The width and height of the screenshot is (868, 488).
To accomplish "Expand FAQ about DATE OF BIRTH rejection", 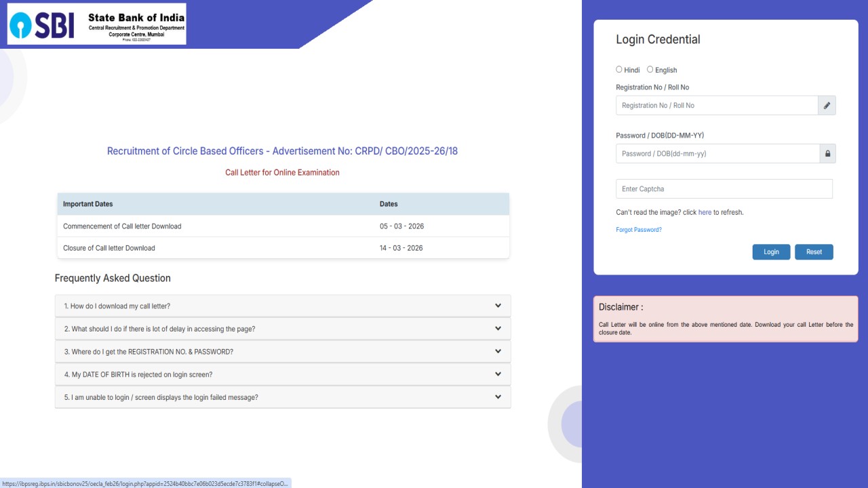I will click(282, 374).
